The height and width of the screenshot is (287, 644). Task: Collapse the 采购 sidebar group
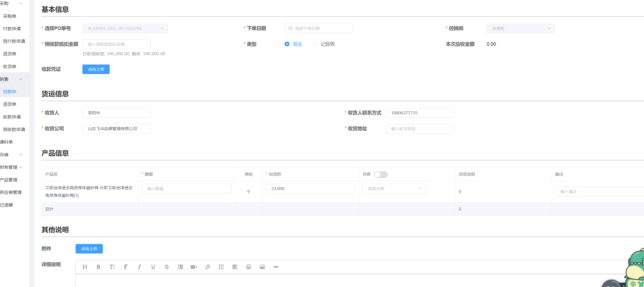(x=21, y=3)
